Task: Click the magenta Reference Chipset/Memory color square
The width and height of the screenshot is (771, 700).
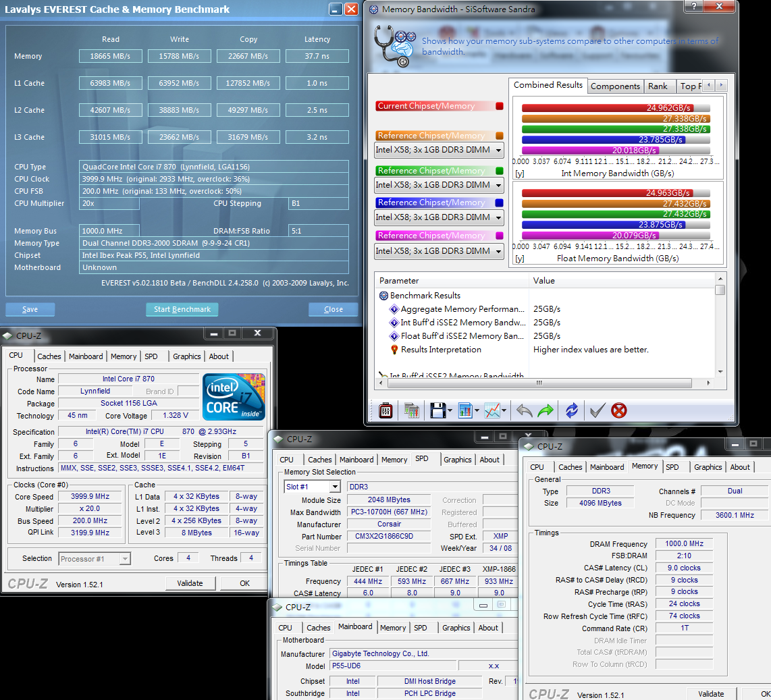Action: pyautogui.click(x=500, y=236)
